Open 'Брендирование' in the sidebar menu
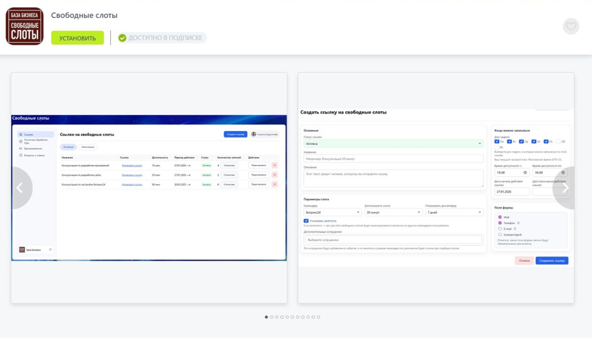This screenshot has height=364, width=592. click(x=33, y=148)
